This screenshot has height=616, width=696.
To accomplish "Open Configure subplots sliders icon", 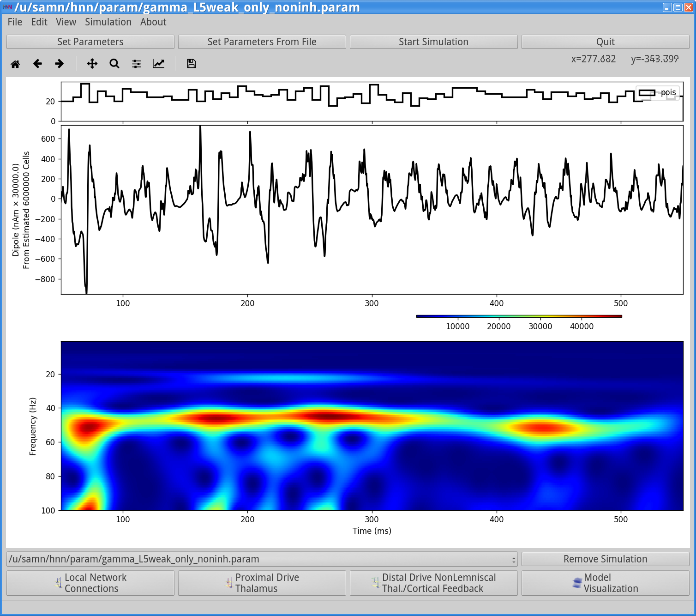I will tap(137, 64).
